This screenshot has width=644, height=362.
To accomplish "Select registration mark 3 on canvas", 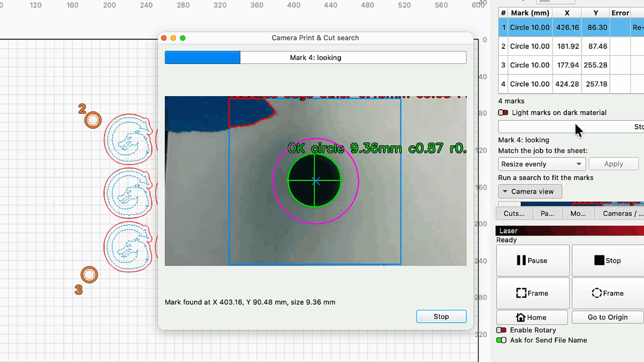I will [89, 275].
